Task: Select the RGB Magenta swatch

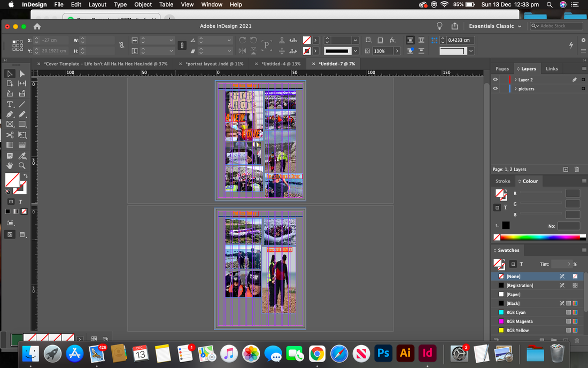Action: (537, 321)
